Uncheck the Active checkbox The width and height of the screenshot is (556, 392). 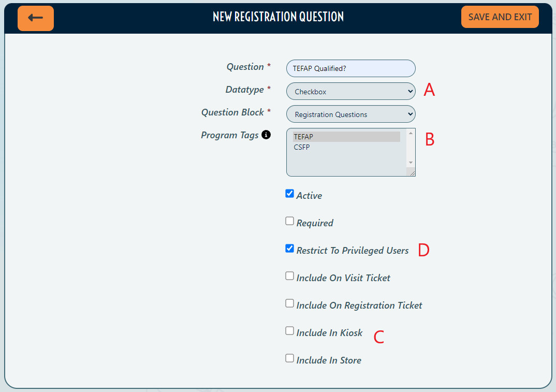click(290, 194)
